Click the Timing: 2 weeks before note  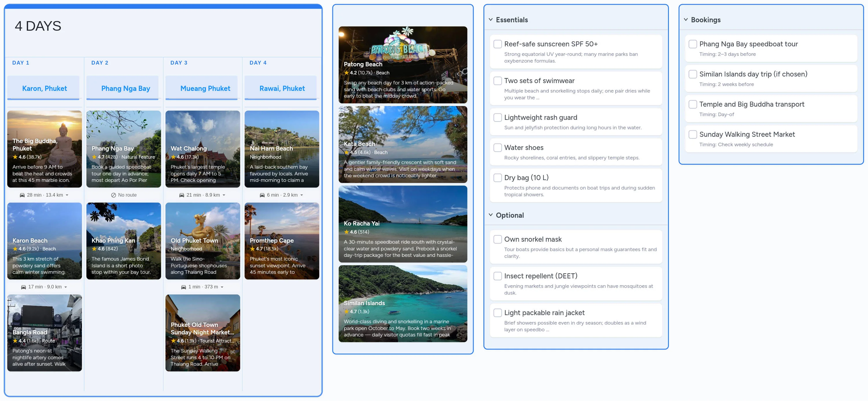tap(727, 84)
